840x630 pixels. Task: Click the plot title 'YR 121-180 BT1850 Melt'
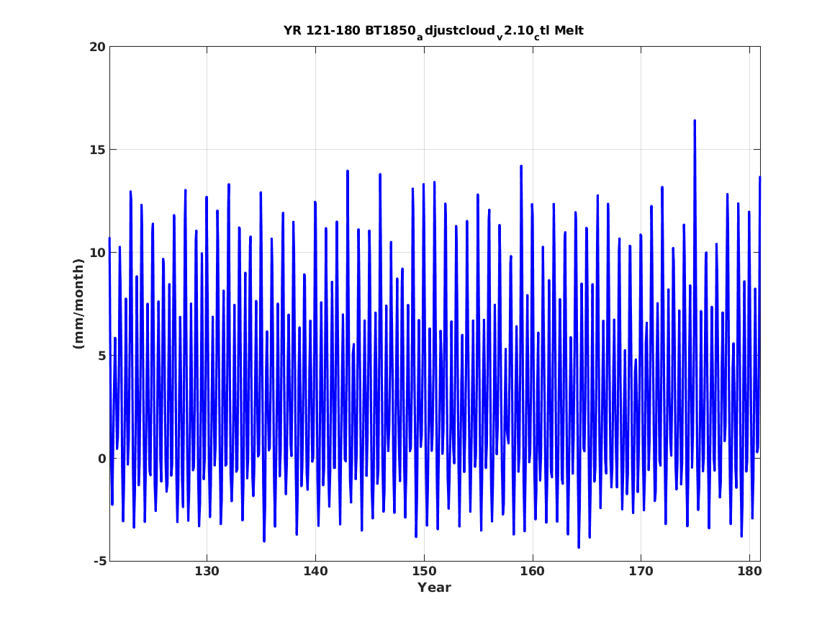coord(433,32)
